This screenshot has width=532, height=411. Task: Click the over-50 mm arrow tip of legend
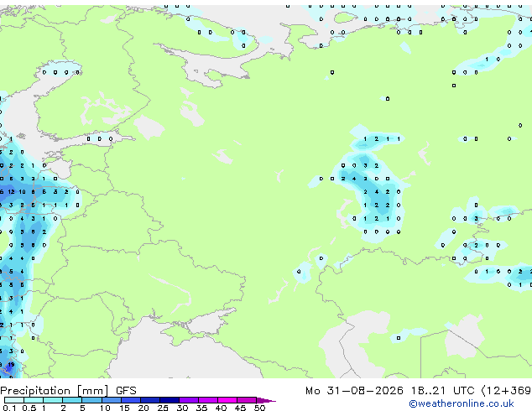(266, 400)
